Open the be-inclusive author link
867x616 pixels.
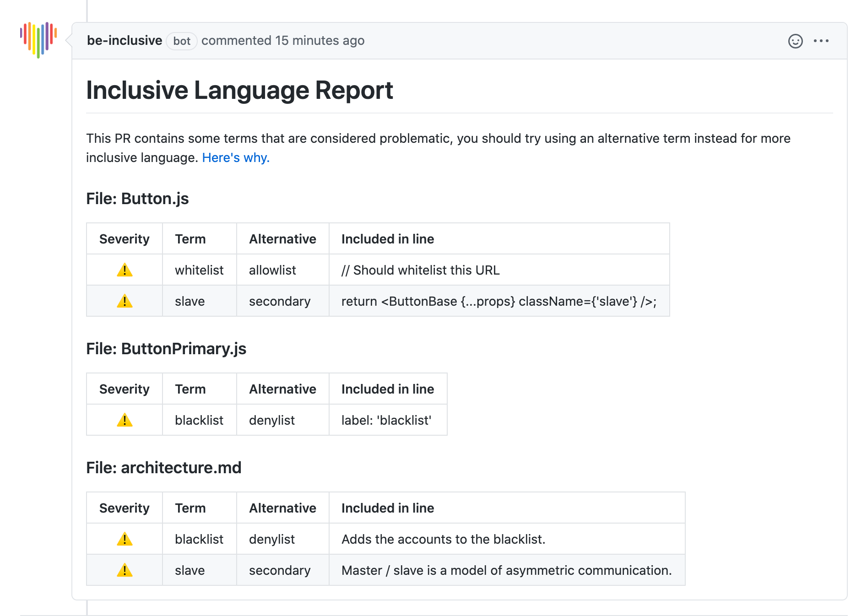click(125, 41)
